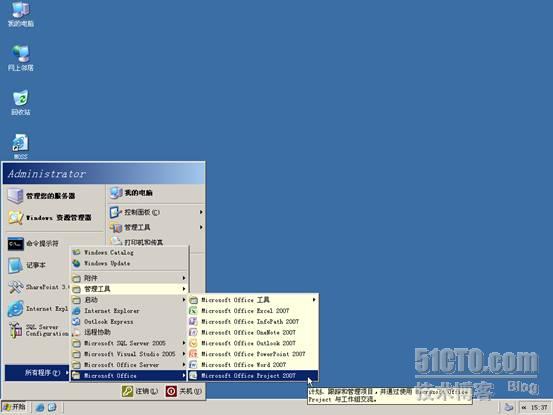The height and width of the screenshot is (415, 553).
Task: Open Command Prompt icon
Action: click(x=16, y=244)
